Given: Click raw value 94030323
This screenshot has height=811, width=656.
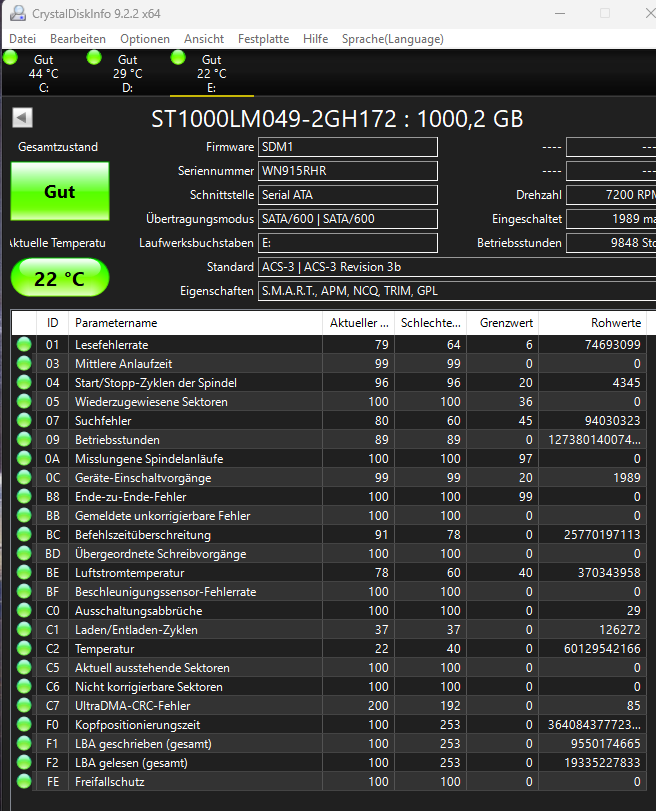Looking at the screenshot, I should pyautogui.click(x=613, y=420).
